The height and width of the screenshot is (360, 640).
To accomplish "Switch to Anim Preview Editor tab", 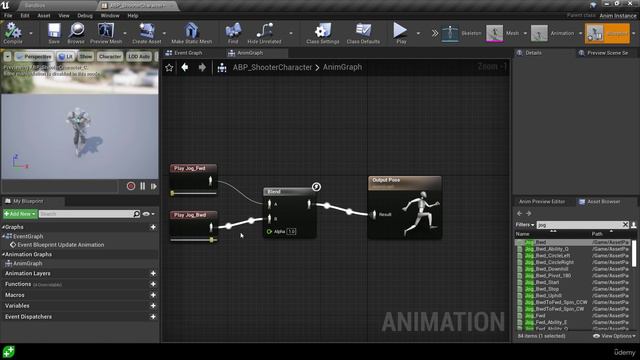I will click(542, 202).
